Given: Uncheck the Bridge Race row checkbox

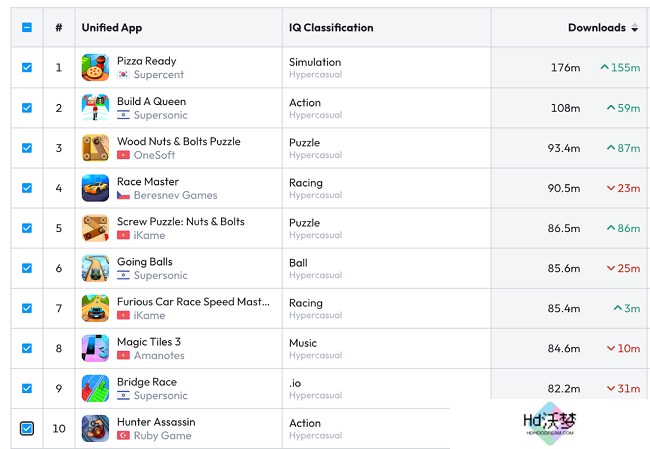Looking at the screenshot, I should click(x=27, y=388).
